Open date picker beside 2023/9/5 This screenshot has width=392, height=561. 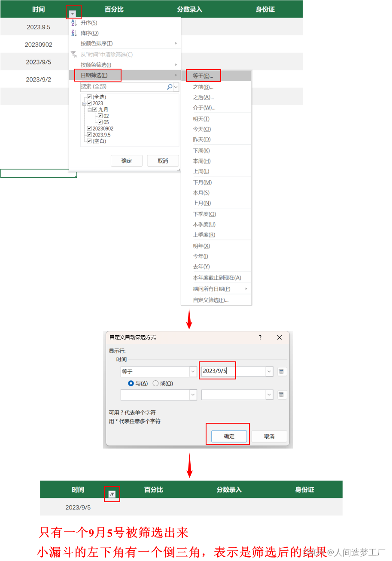pyautogui.click(x=282, y=372)
